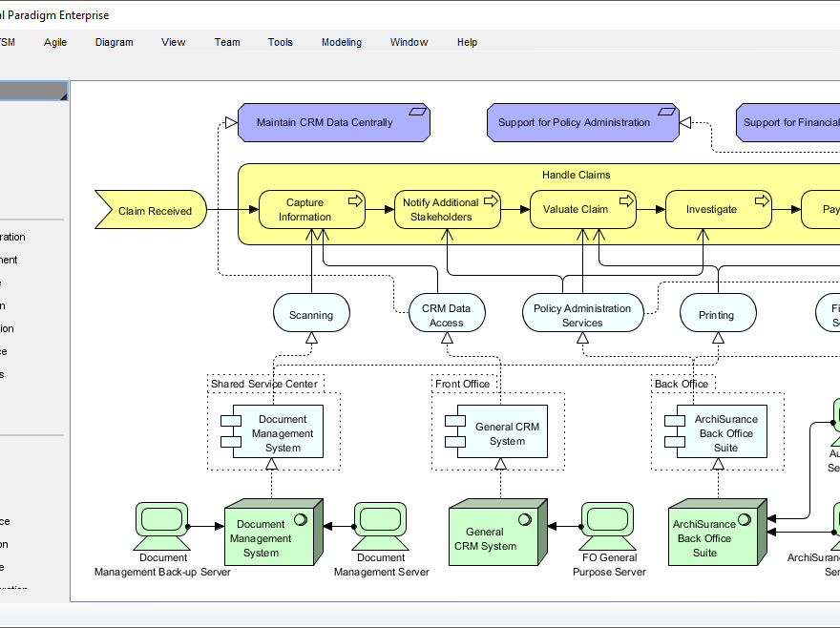Image resolution: width=840 pixels, height=628 pixels.
Task: Open the Modeling menu
Action: tap(341, 42)
